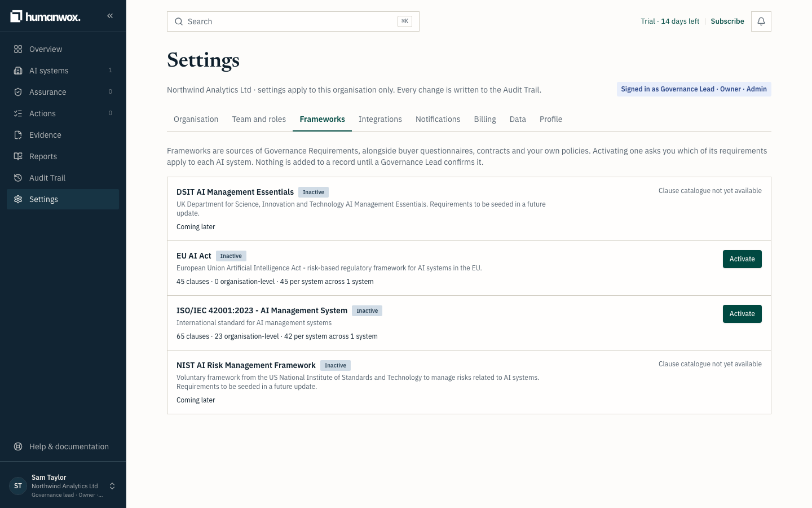Screen dimensions: 812x508
Task: Open the Profile tab
Action: [x=551, y=119]
